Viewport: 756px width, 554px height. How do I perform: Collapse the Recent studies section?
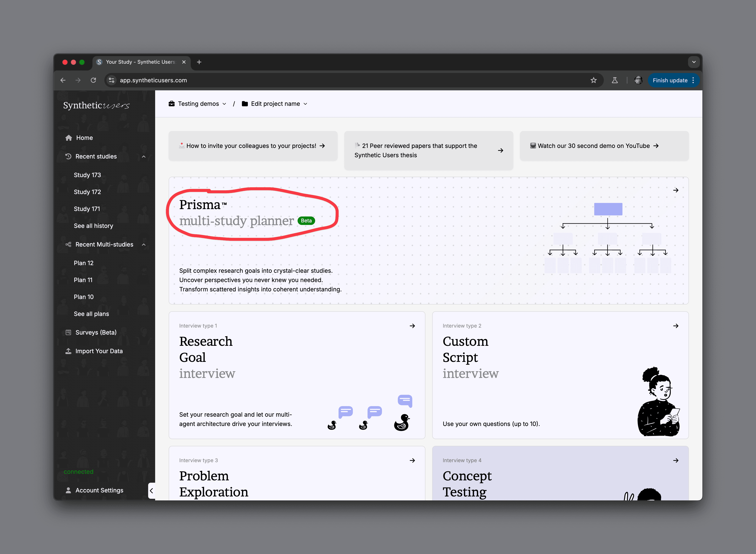point(144,157)
